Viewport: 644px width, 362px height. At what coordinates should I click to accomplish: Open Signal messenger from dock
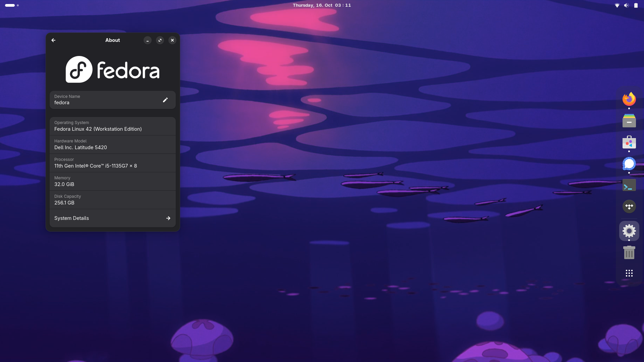pos(629,164)
